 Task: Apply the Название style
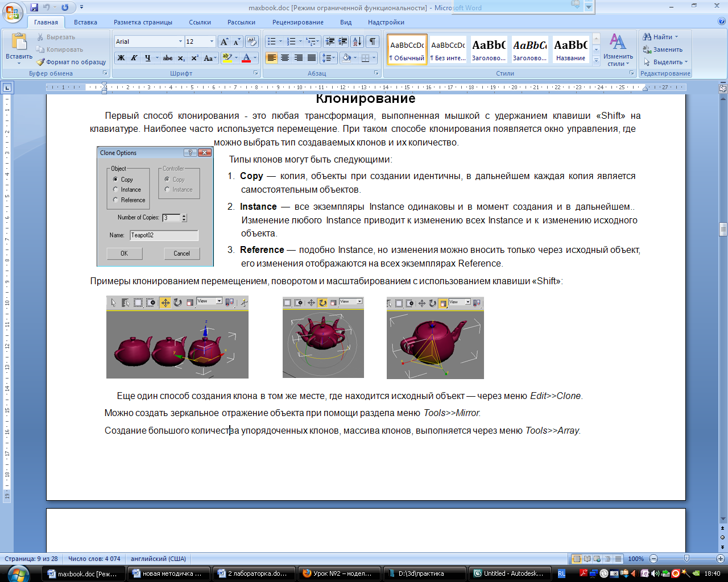click(571, 50)
